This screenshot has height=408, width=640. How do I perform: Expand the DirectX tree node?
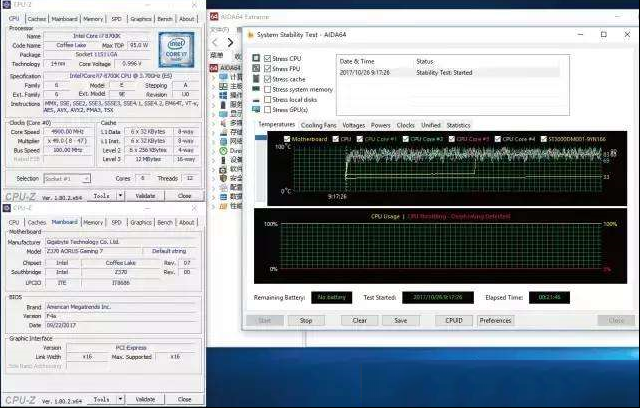pyautogui.click(x=213, y=151)
